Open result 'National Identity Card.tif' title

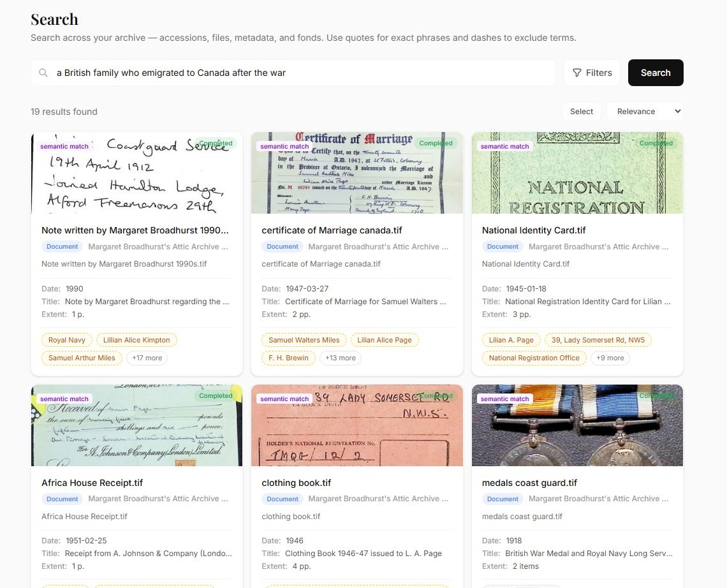[534, 230]
